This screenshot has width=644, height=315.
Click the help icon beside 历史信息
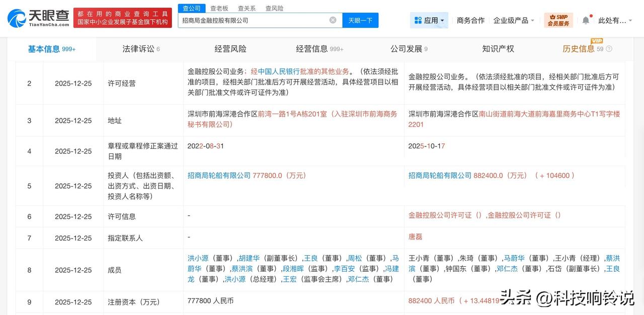(x=609, y=49)
